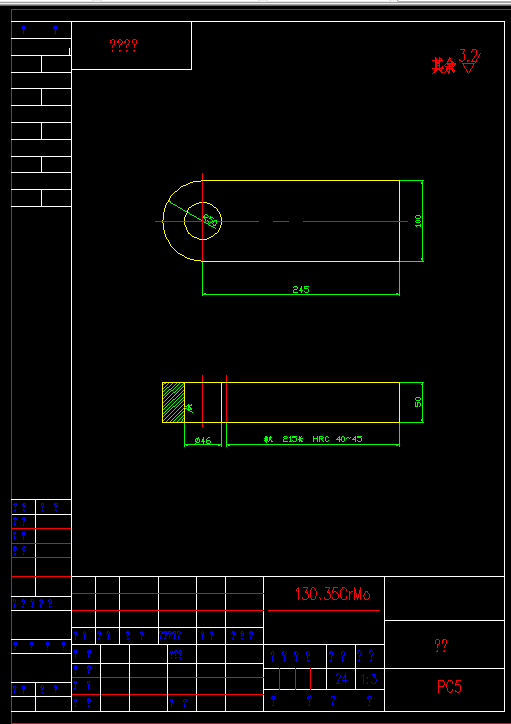
Task: Select the PC5 drawing number text
Action: [x=449, y=687]
